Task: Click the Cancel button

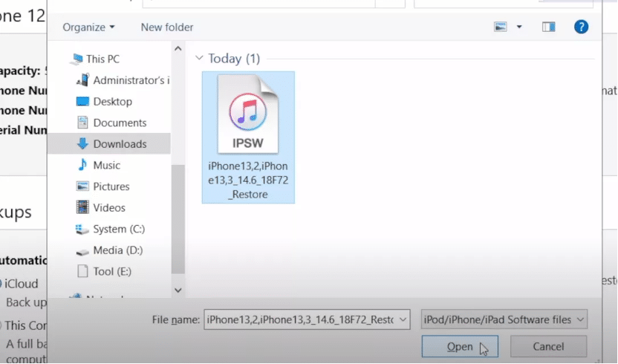Action: pos(548,347)
